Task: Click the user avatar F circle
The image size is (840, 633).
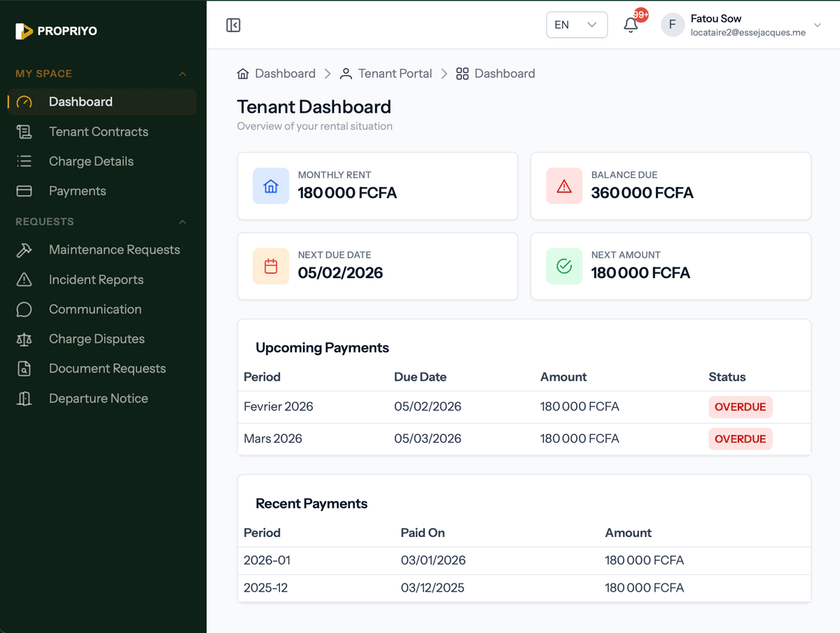Action: pyautogui.click(x=672, y=25)
